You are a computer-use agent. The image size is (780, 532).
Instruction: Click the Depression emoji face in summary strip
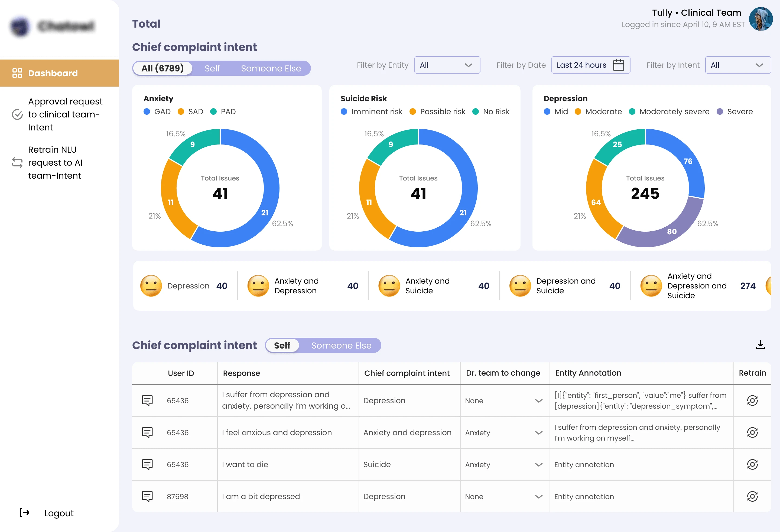pyautogui.click(x=151, y=286)
